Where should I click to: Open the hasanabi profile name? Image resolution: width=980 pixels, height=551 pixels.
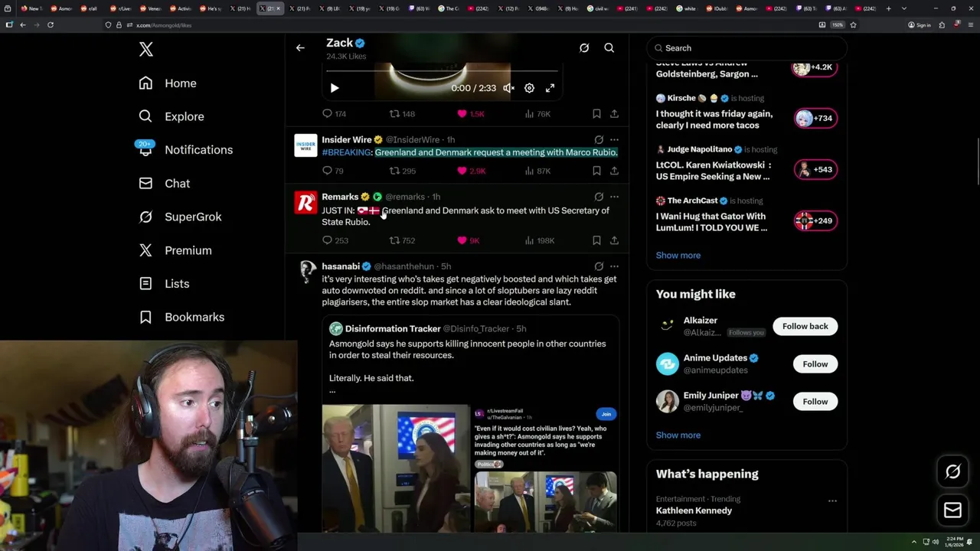pos(341,266)
